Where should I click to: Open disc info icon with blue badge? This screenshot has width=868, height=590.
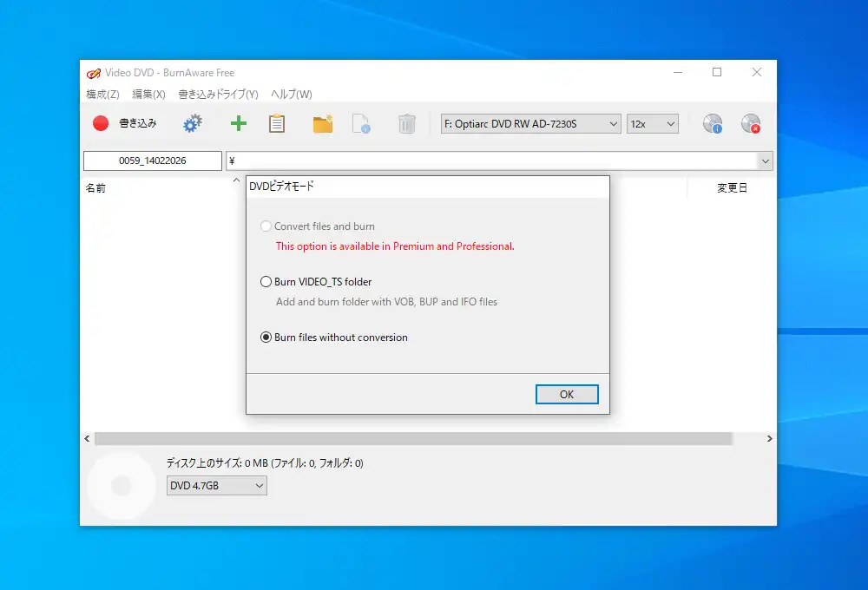[713, 124]
